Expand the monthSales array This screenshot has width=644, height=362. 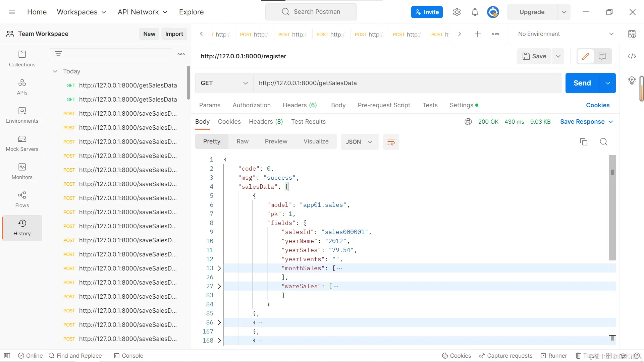pos(219,268)
